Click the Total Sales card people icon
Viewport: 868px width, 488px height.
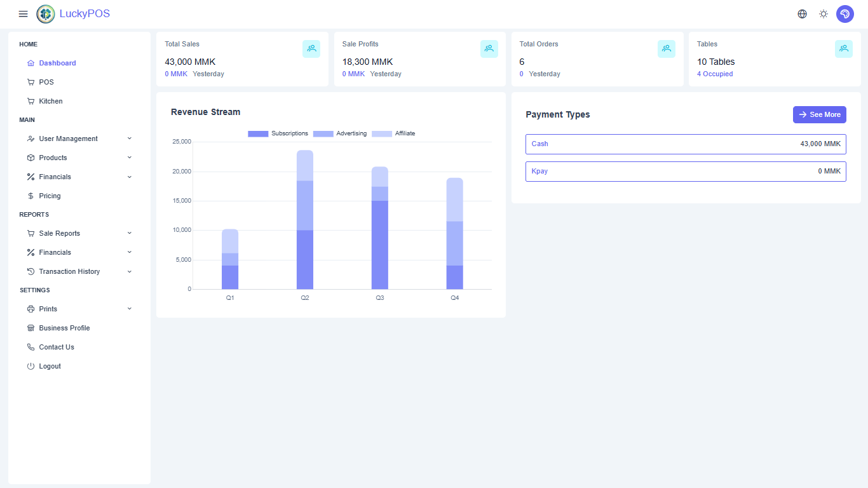click(311, 48)
